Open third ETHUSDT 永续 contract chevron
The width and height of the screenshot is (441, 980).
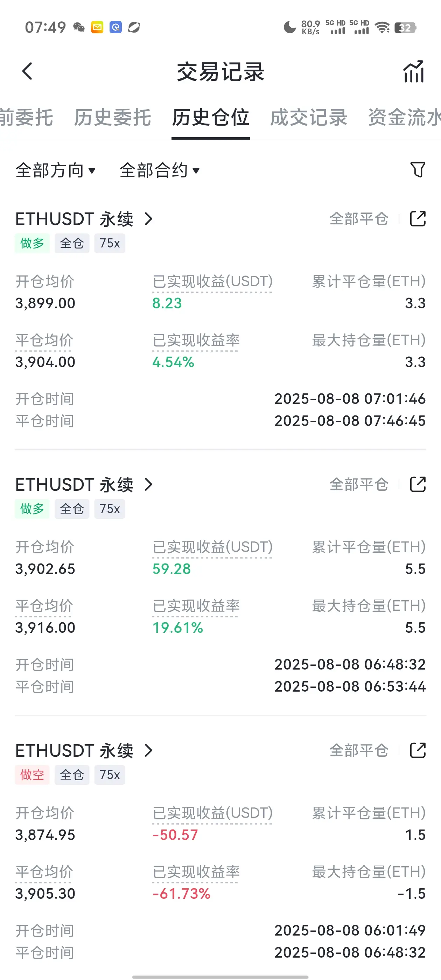[148, 750]
